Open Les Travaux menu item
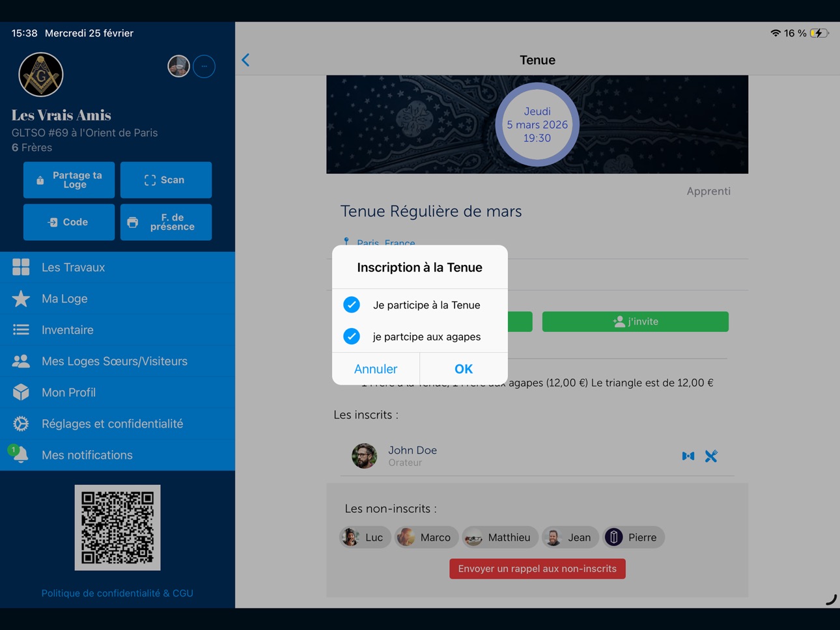Image resolution: width=840 pixels, height=630 pixels. pyautogui.click(x=117, y=267)
